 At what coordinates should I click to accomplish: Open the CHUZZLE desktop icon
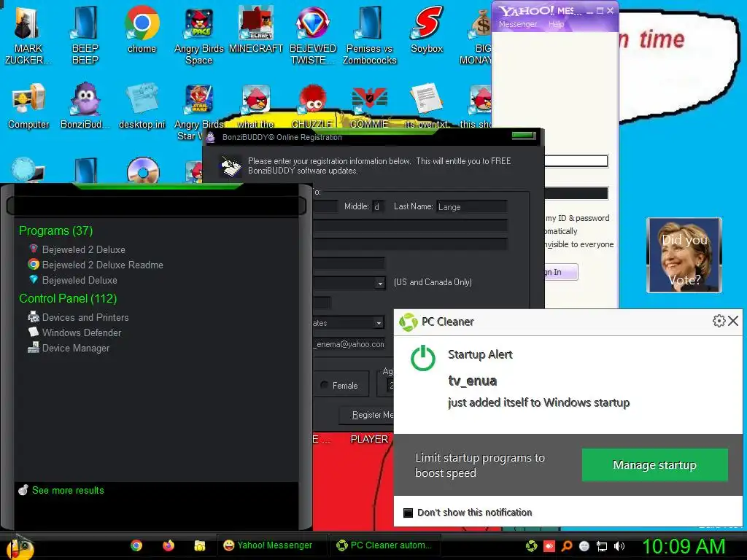[x=312, y=106]
